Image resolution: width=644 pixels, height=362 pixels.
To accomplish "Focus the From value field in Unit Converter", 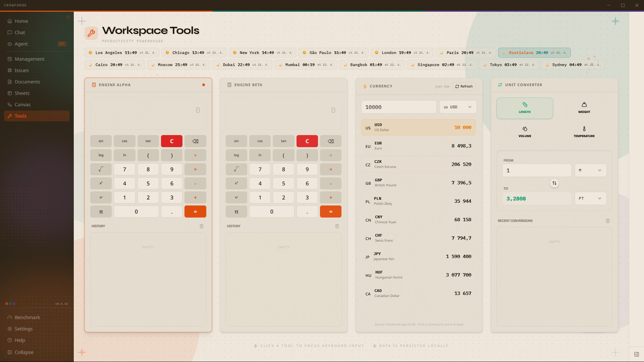I will [537, 170].
